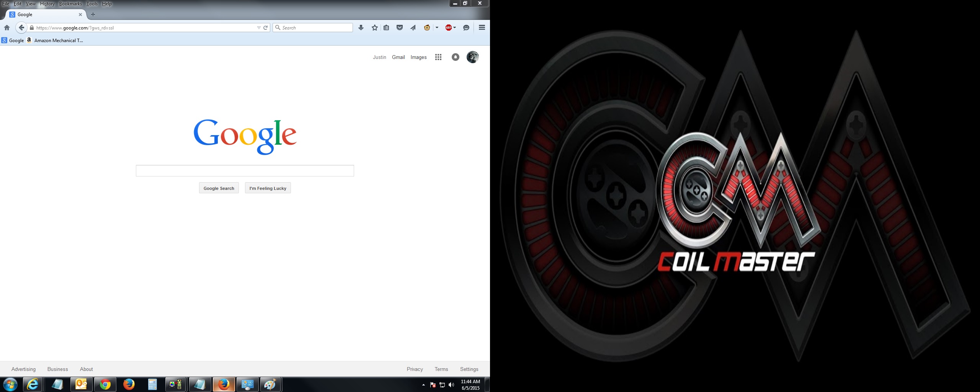Screen dimensions: 980x392
Task: Focus the Google search input box
Action: [x=245, y=171]
